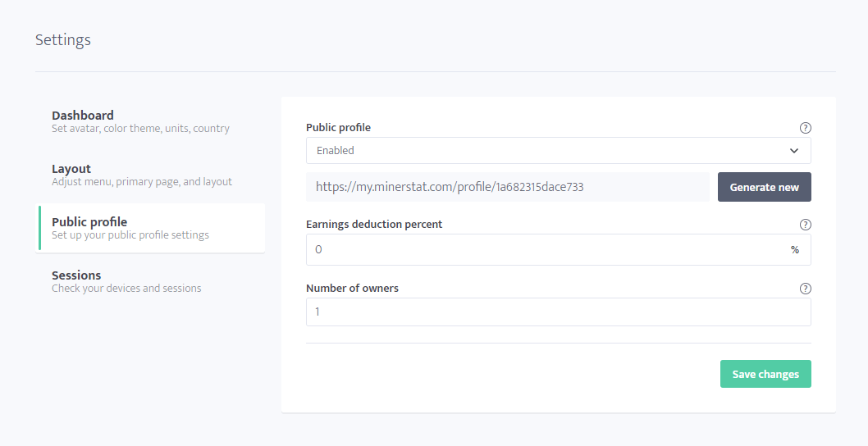
Task: Click the profile URL field
Action: [508, 187]
